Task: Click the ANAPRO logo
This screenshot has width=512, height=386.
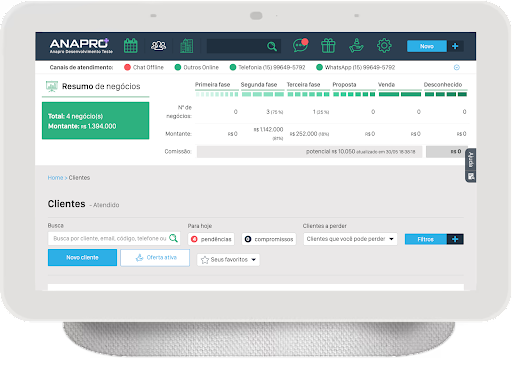Action: point(80,46)
